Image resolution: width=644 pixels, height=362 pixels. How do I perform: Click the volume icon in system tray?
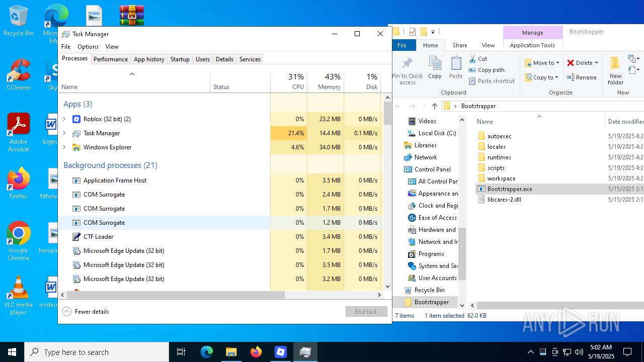click(x=579, y=352)
